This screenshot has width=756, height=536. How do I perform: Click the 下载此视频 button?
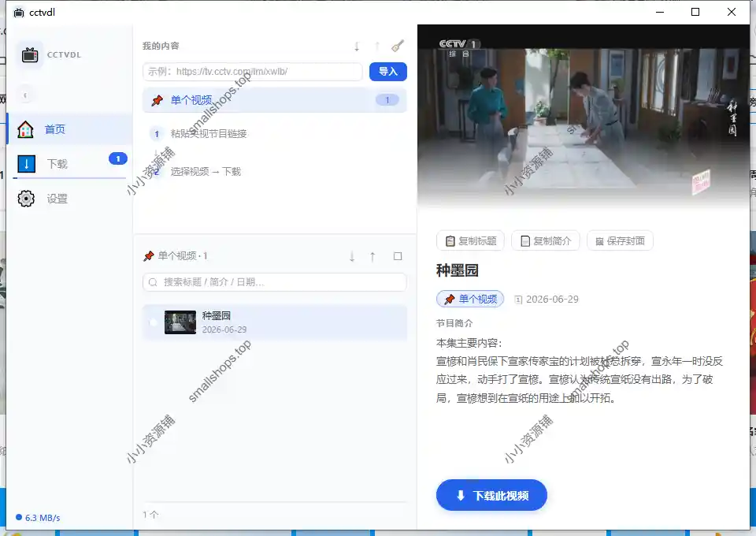pos(491,495)
